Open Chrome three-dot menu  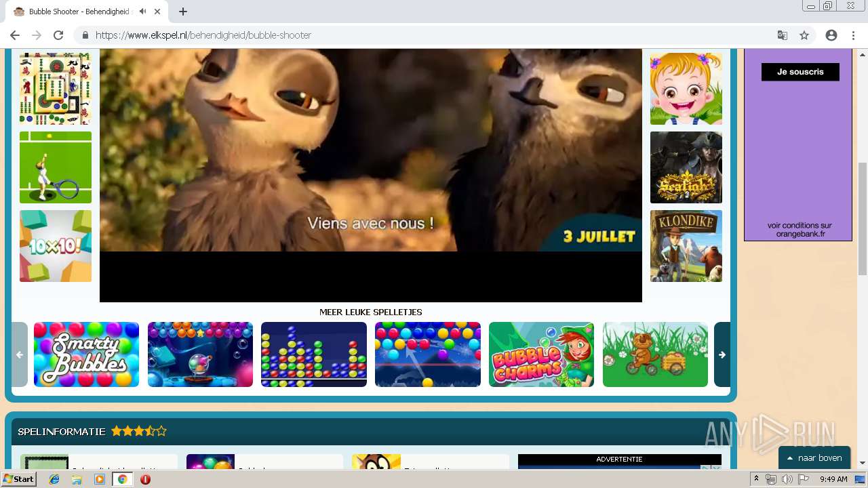point(853,35)
